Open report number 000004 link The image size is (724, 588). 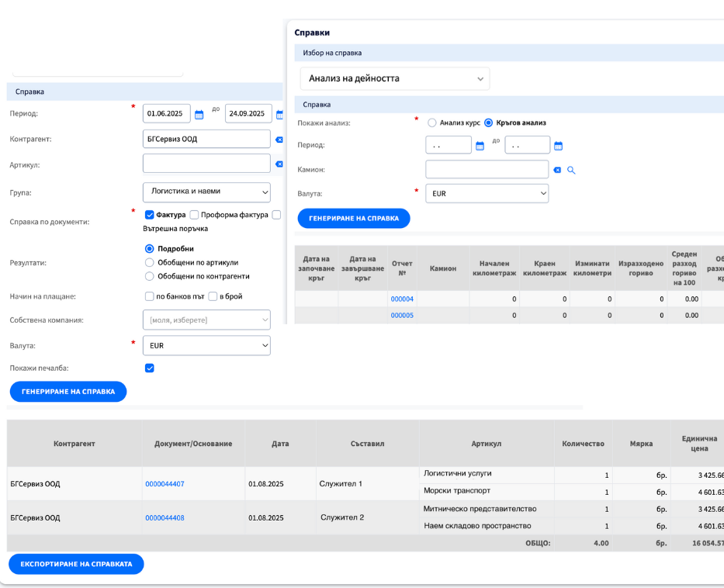tap(402, 299)
